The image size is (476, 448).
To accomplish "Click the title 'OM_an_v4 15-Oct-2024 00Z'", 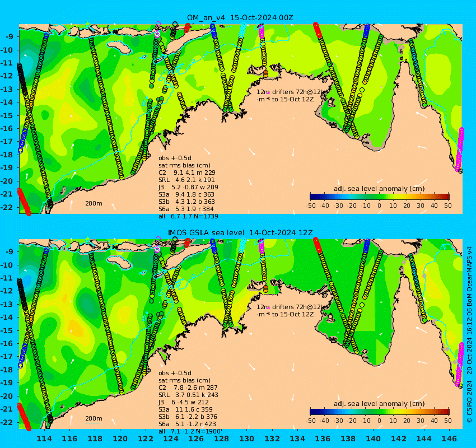I will pos(240,17).
